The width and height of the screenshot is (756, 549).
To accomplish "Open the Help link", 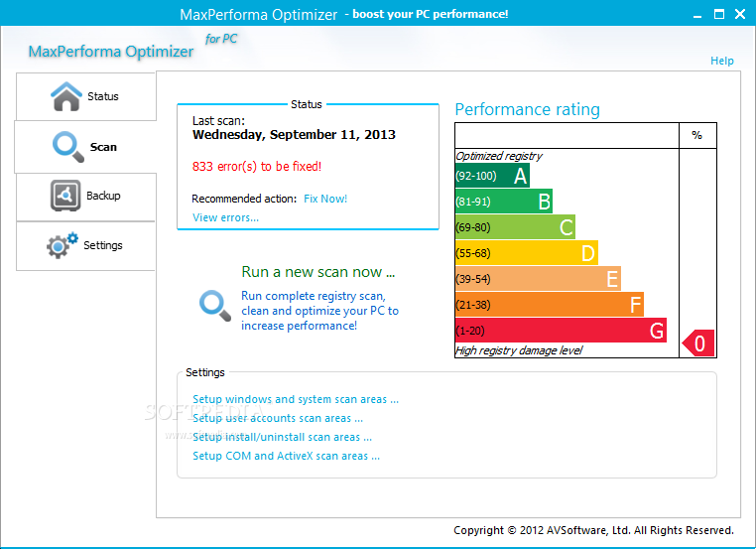I will point(721,61).
